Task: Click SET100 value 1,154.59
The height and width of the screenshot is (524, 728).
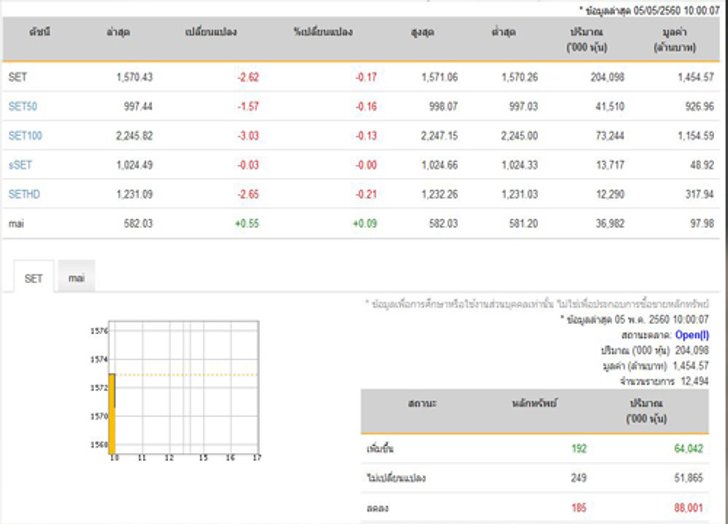Action: coord(696,136)
